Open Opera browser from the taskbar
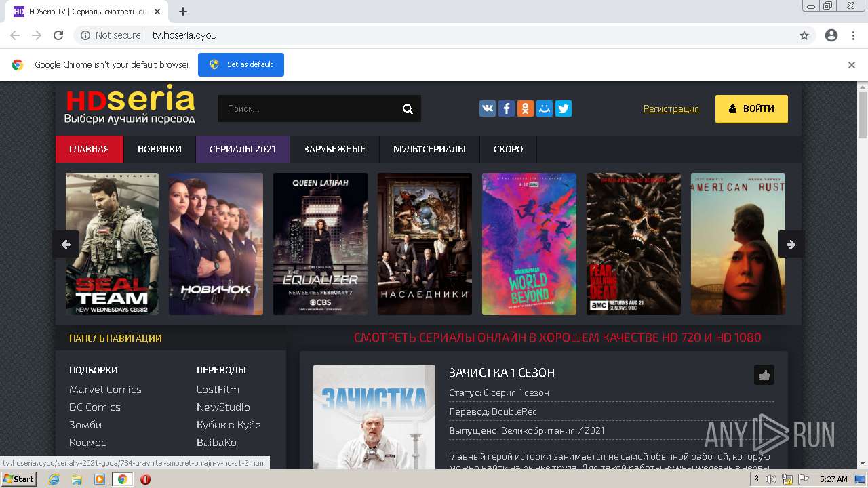Screen dimensions: 868x488 click(145, 479)
